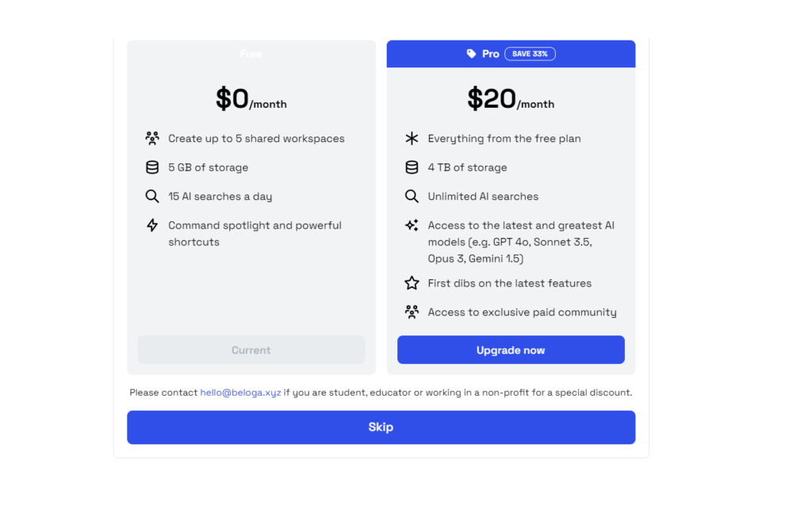
Task: Click the 4 TB storage database icon
Action: pos(412,167)
